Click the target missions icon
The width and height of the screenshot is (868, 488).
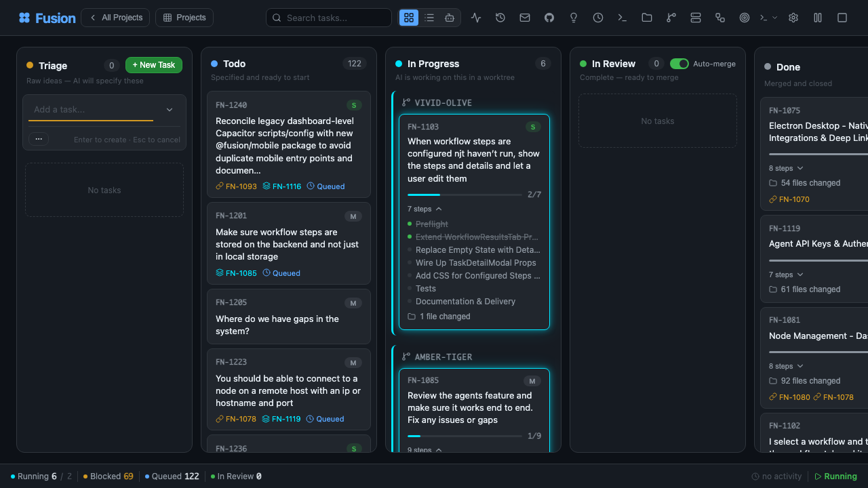[745, 18]
